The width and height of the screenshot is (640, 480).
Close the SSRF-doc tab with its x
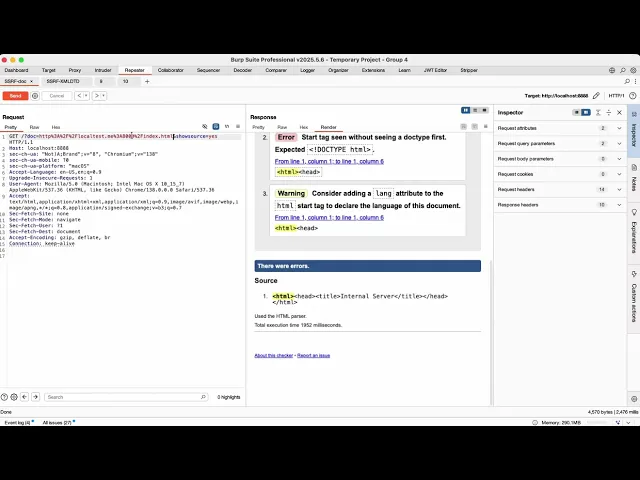(x=31, y=81)
